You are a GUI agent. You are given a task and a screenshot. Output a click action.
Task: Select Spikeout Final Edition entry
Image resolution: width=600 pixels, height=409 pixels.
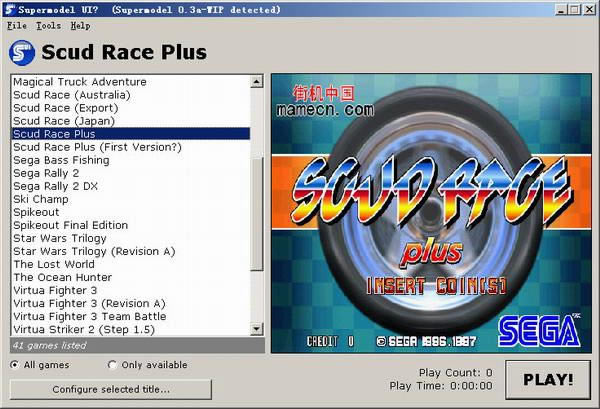(70, 225)
